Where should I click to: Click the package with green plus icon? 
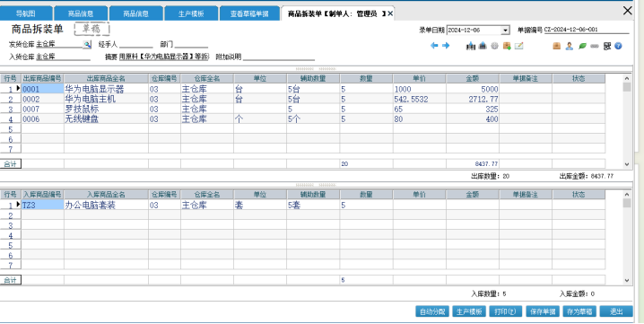[x=507, y=46]
